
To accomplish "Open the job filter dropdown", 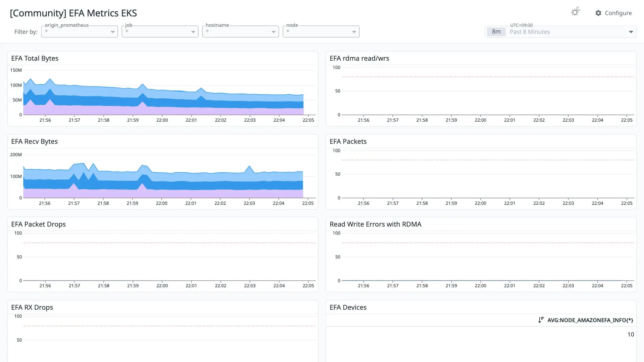I will click(x=160, y=32).
